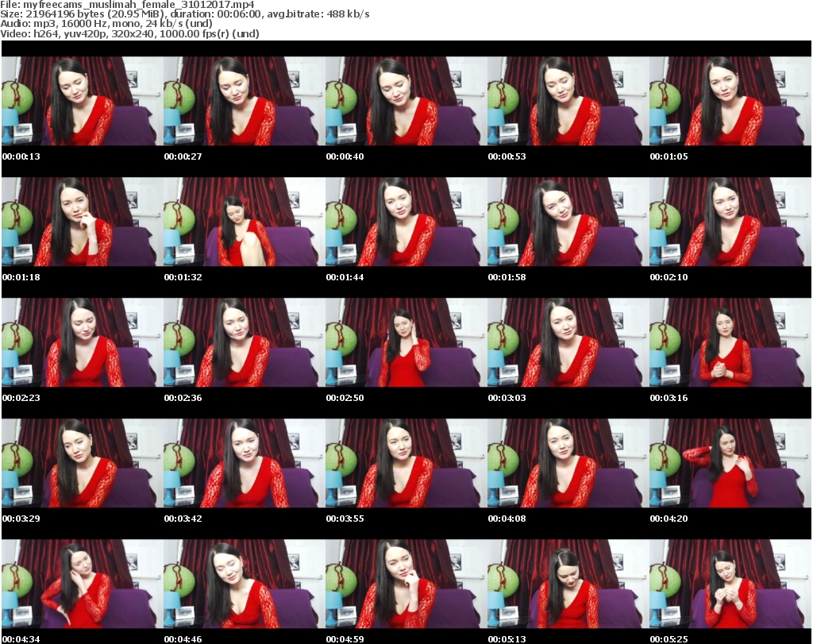Viewport: 813px width, 644px height.
Task: Click the thumbnail timestamped 00:00:40
Action: [406, 101]
